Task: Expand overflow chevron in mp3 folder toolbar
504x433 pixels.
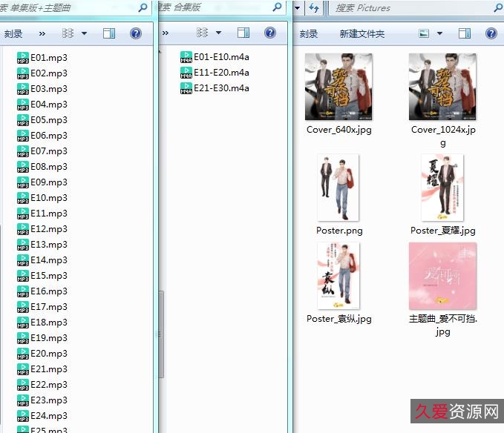Action: click(42, 33)
